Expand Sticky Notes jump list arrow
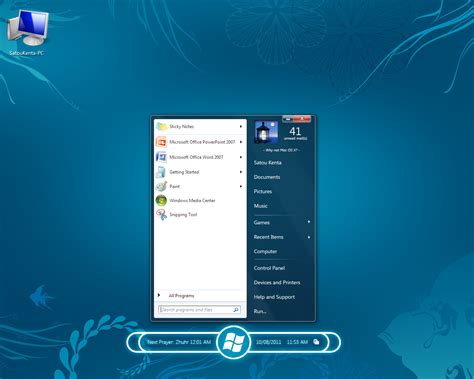 point(241,126)
